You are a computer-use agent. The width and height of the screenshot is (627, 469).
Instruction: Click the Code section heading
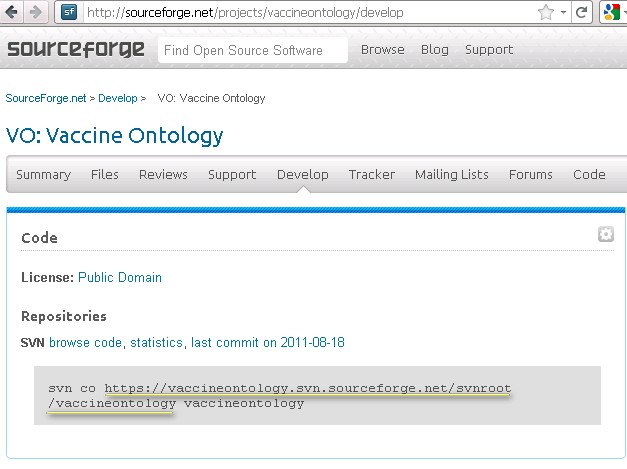(39, 238)
